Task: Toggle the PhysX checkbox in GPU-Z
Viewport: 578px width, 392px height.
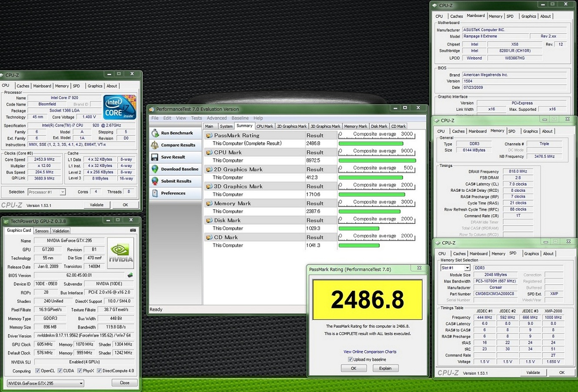Action: pyautogui.click(x=80, y=371)
